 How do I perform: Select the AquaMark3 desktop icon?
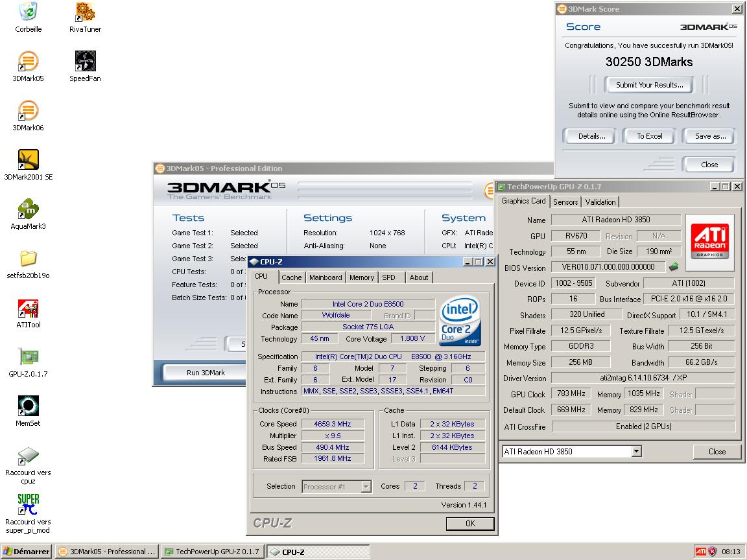pos(28,209)
